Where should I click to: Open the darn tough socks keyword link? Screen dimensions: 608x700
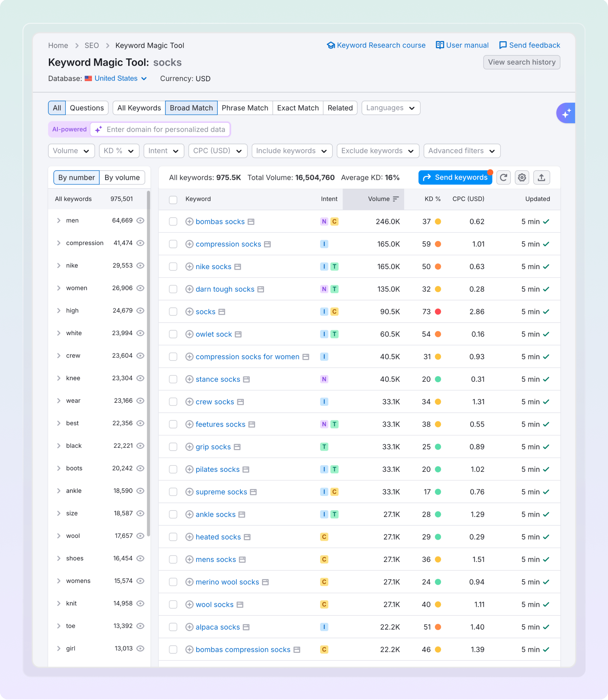tap(225, 289)
